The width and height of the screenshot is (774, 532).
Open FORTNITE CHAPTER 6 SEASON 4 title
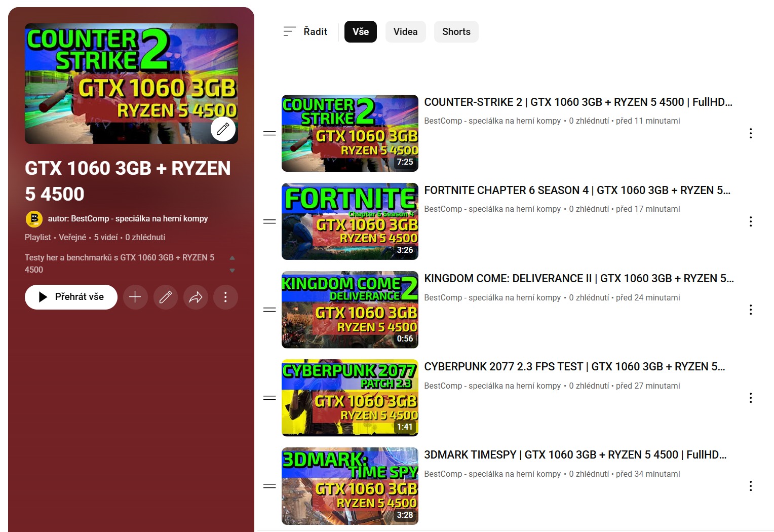pos(577,191)
